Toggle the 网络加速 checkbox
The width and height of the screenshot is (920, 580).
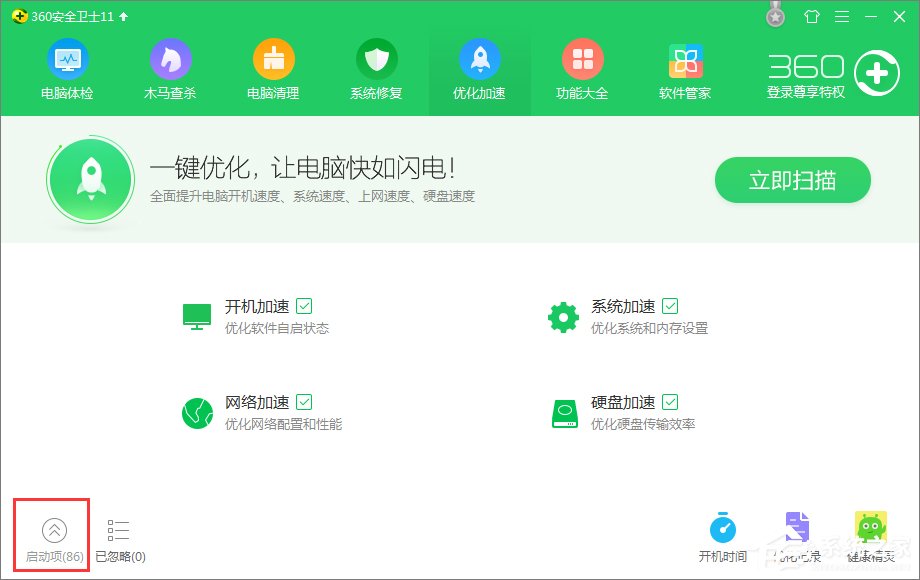pyautogui.click(x=303, y=402)
